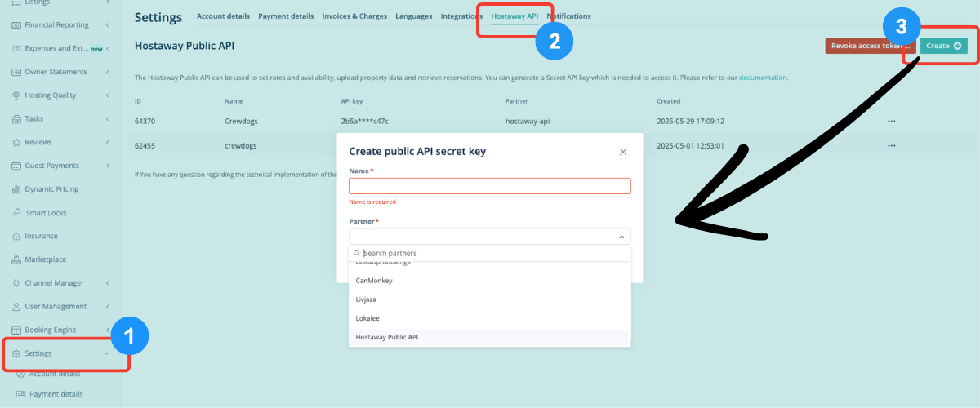Viewport: 980px width, 408px height.
Task: Click the icon beside sidebar Payment details
Action: point(21,394)
